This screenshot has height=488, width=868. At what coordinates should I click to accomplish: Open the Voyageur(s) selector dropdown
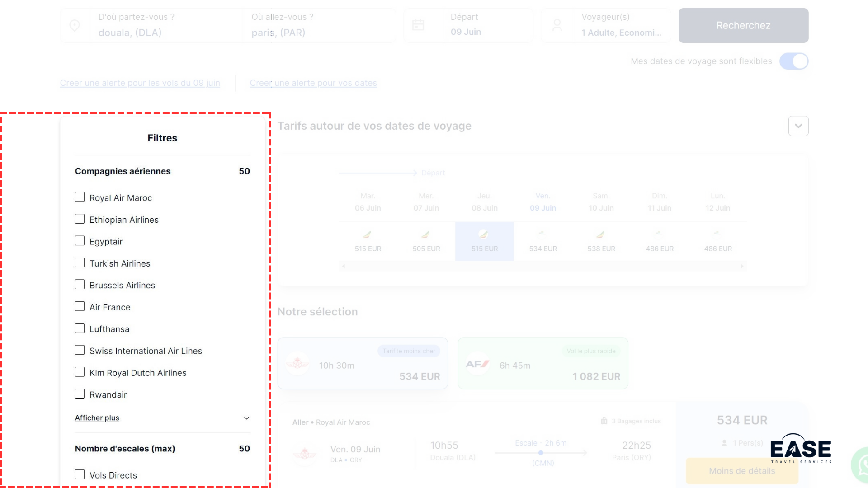point(621,26)
